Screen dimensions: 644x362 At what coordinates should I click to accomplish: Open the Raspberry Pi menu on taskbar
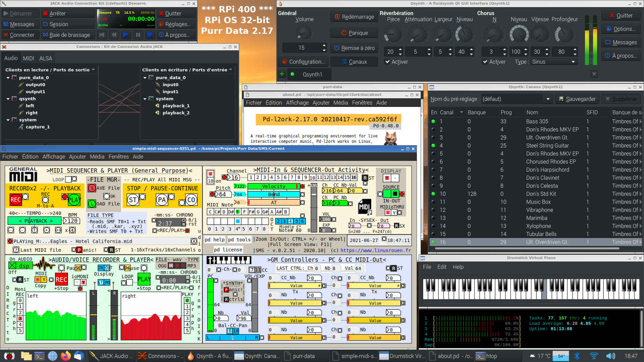pyautogui.click(x=9, y=356)
